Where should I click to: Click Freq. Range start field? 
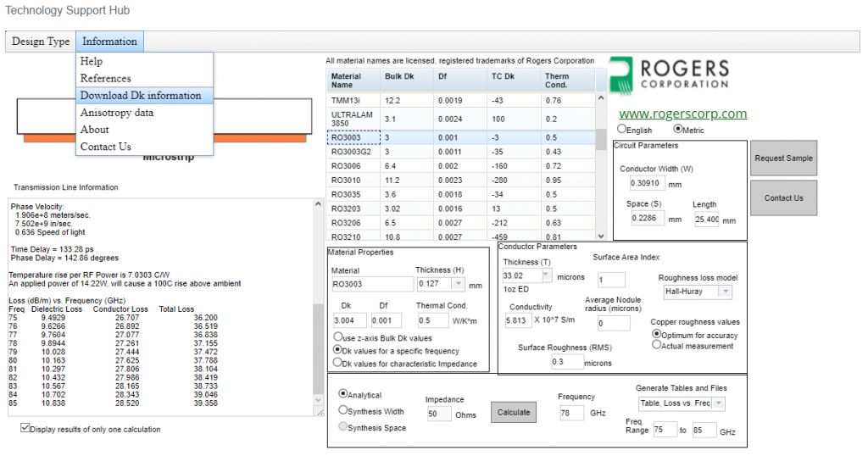pyautogui.click(x=665, y=430)
